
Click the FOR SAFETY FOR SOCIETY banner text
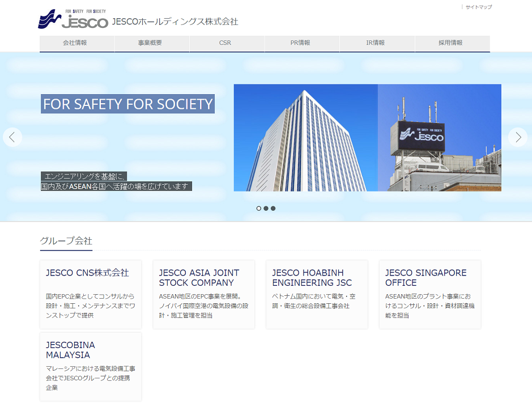pos(127,104)
